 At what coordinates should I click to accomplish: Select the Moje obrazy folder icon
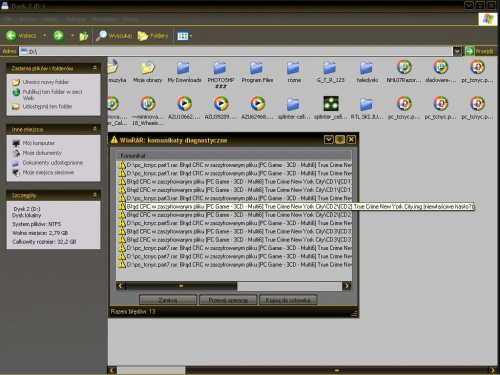(x=148, y=68)
